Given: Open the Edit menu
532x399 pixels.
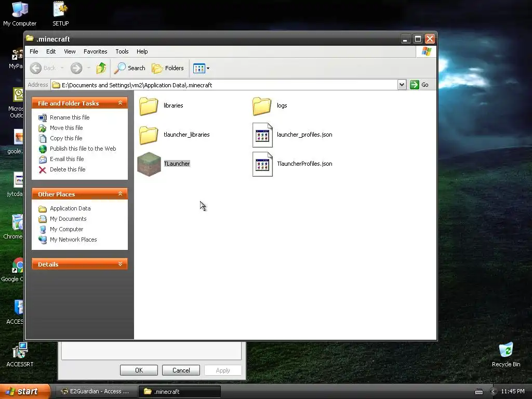Looking at the screenshot, I should (51, 51).
